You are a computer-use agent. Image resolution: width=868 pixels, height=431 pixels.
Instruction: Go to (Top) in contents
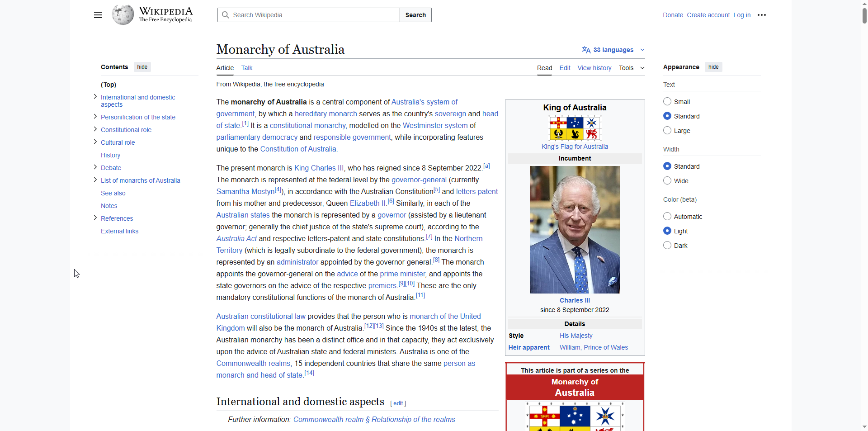[x=108, y=85]
